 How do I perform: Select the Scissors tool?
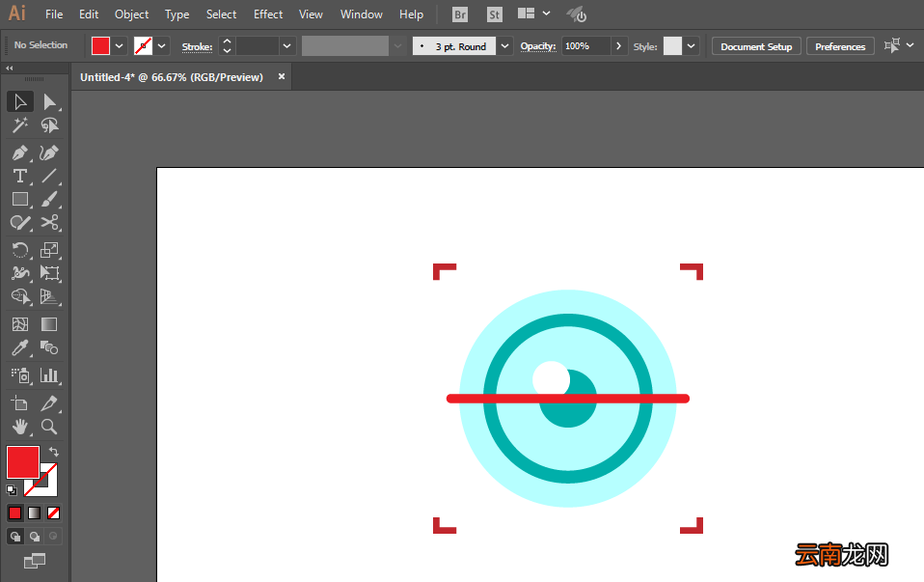pyautogui.click(x=49, y=222)
